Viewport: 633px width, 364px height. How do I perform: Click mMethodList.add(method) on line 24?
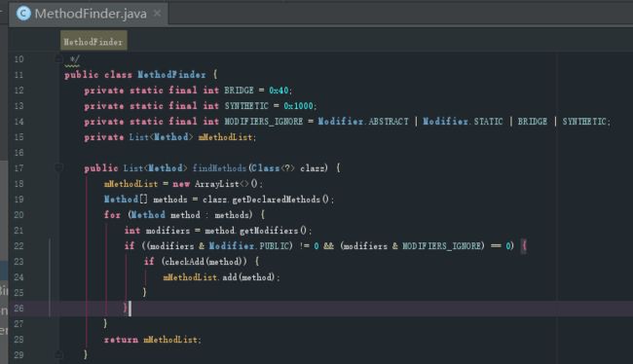(219, 277)
